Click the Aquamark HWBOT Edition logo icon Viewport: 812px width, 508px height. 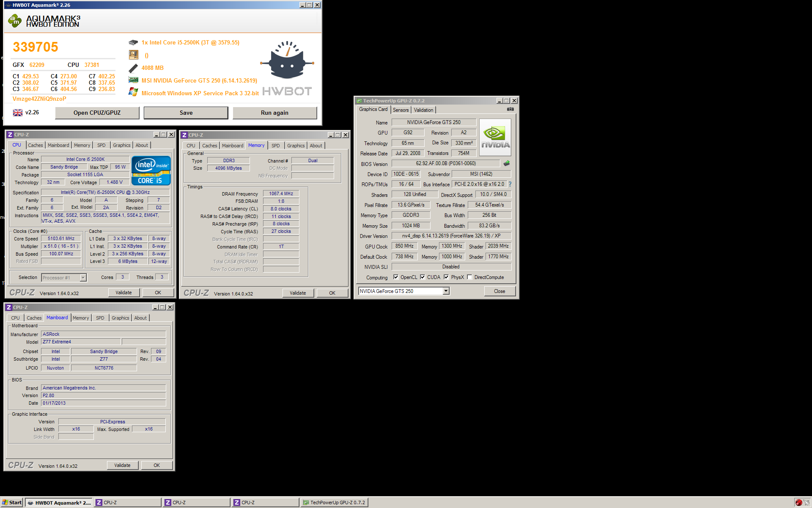pyautogui.click(x=15, y=21)
